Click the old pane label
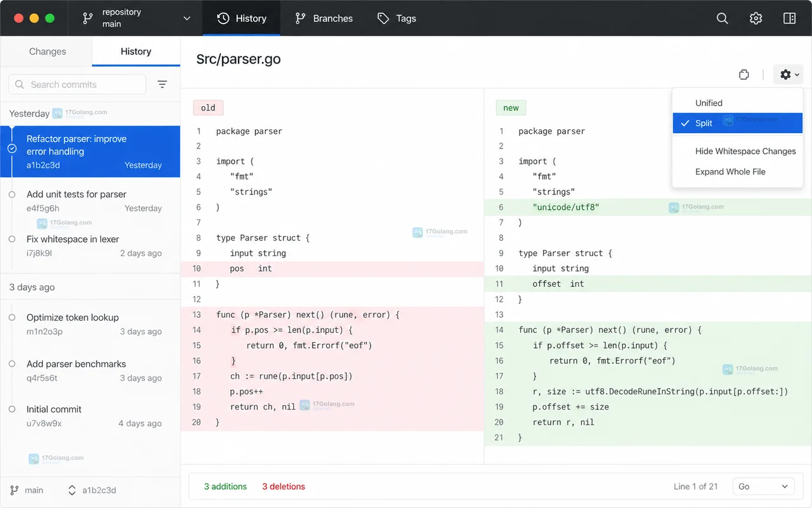The height and width of the screenshot is (508, 812). click(x=208, y=108)
